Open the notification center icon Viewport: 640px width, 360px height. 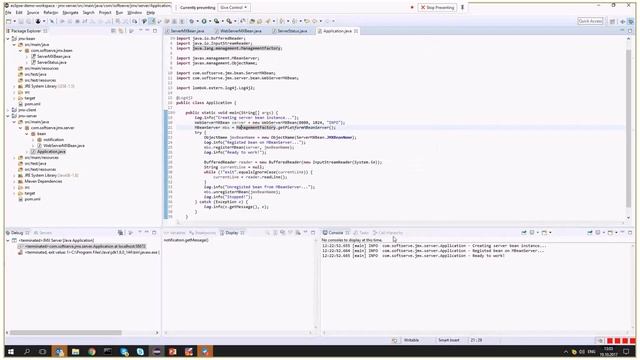click(626, 351)
